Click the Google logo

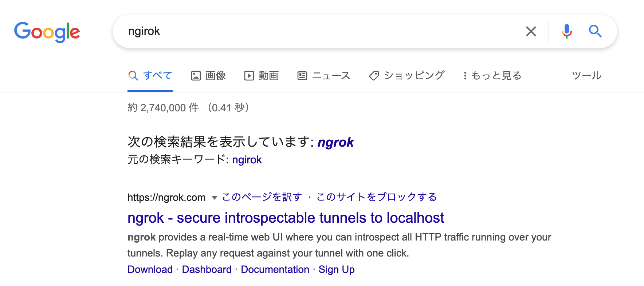point(47,32)
